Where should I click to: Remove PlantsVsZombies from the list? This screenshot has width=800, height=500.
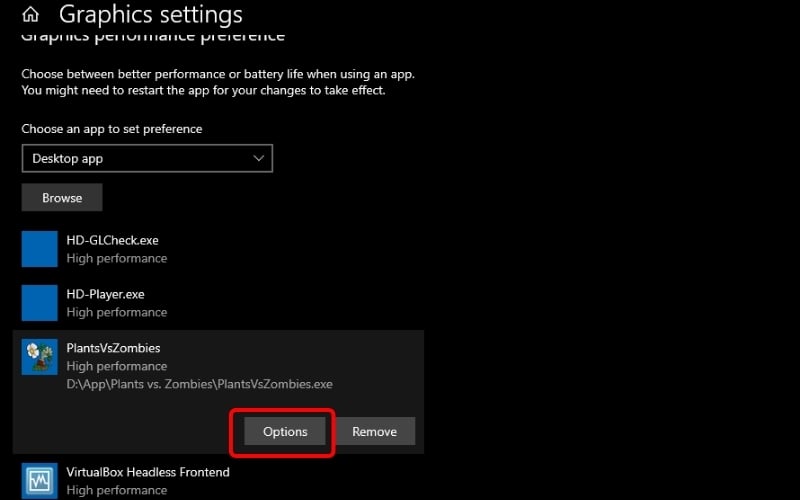coord(375,432)
